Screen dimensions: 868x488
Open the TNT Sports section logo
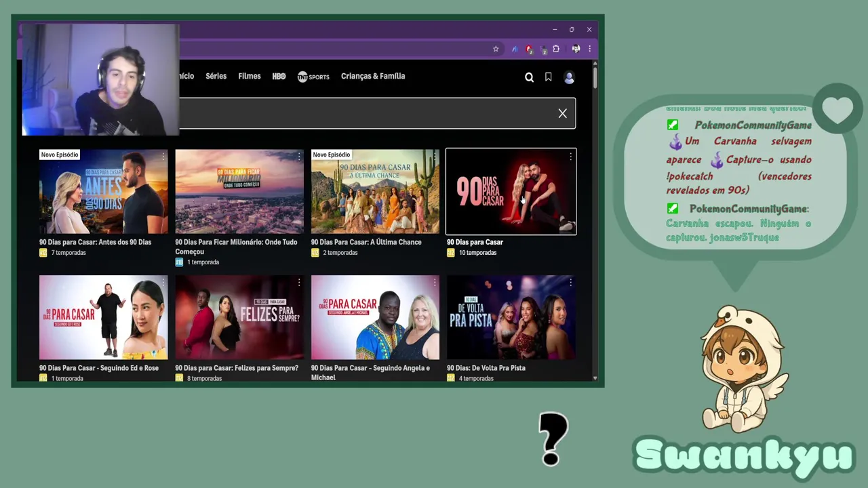point(313,77)
